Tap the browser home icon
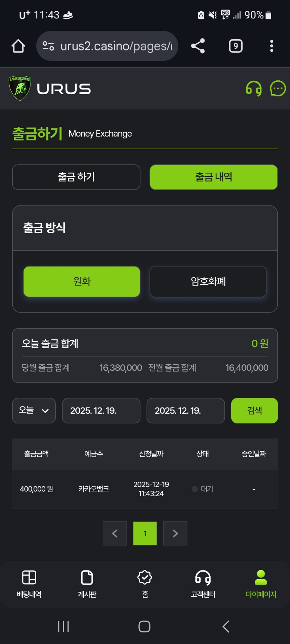 pos(18,46)
